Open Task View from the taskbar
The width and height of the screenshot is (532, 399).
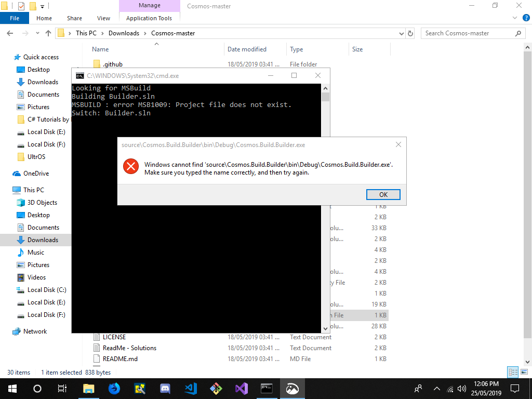pyautogui.click(x=62, y=389)
